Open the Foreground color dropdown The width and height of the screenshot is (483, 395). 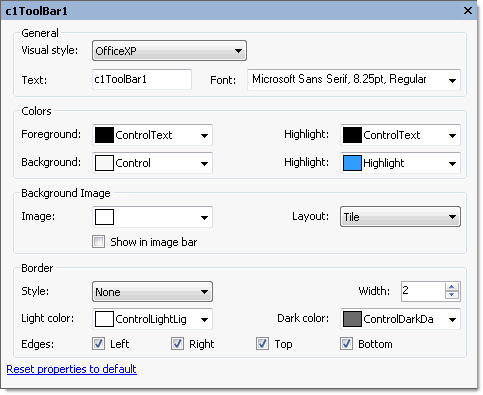(204, 135)
